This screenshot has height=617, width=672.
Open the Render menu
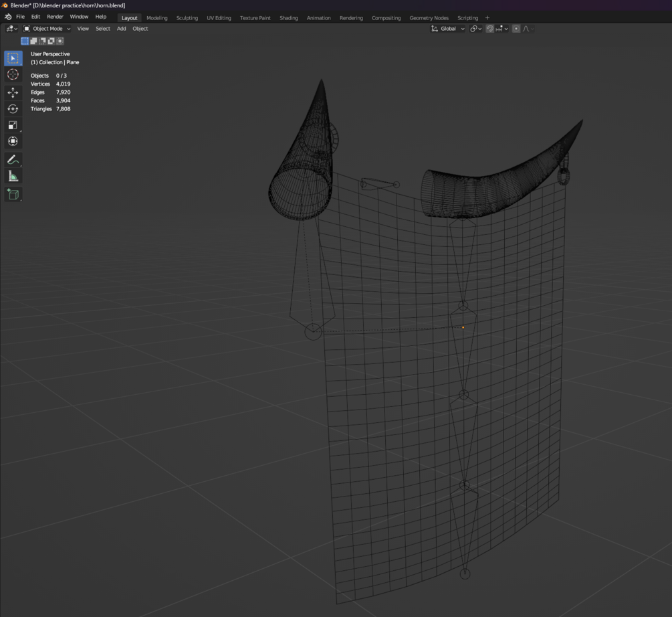click(x=55, y=17)
